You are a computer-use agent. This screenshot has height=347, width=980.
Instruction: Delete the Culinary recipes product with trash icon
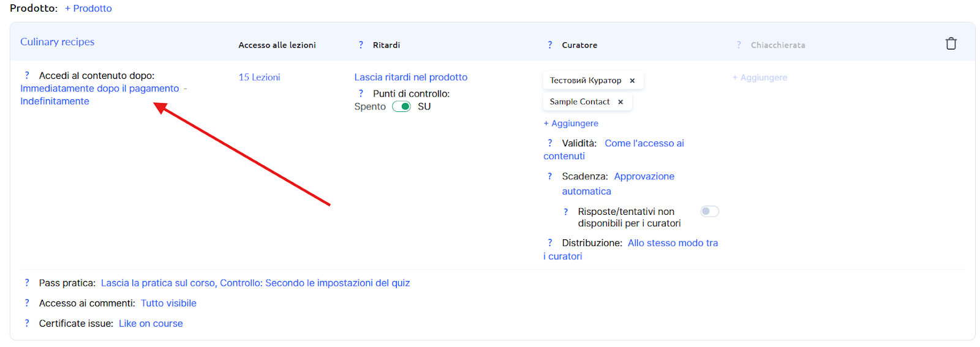coord(951,43)
